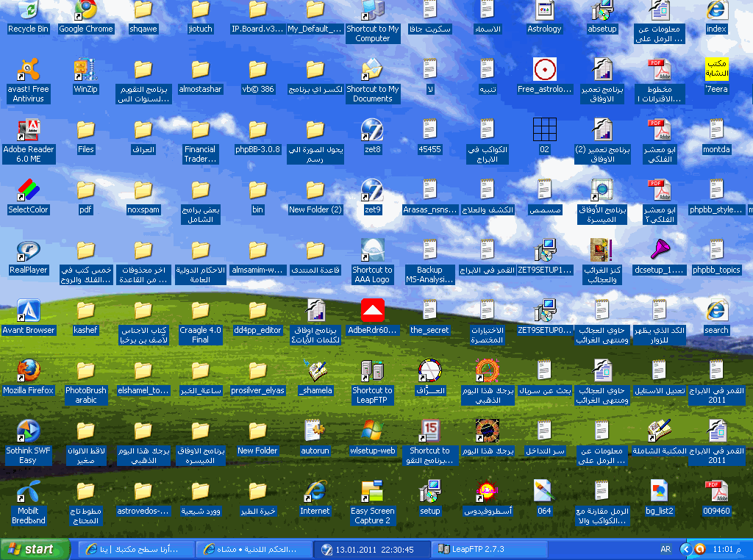
Task: Open Mozilla Firefox from the desktop
Action: (x=28, y=371)
